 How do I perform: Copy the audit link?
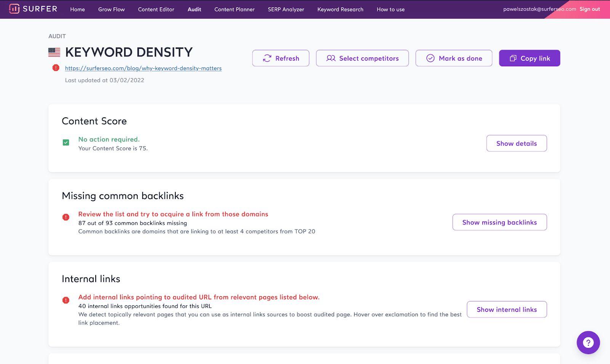pyautogui.click(x=530, y=58)
